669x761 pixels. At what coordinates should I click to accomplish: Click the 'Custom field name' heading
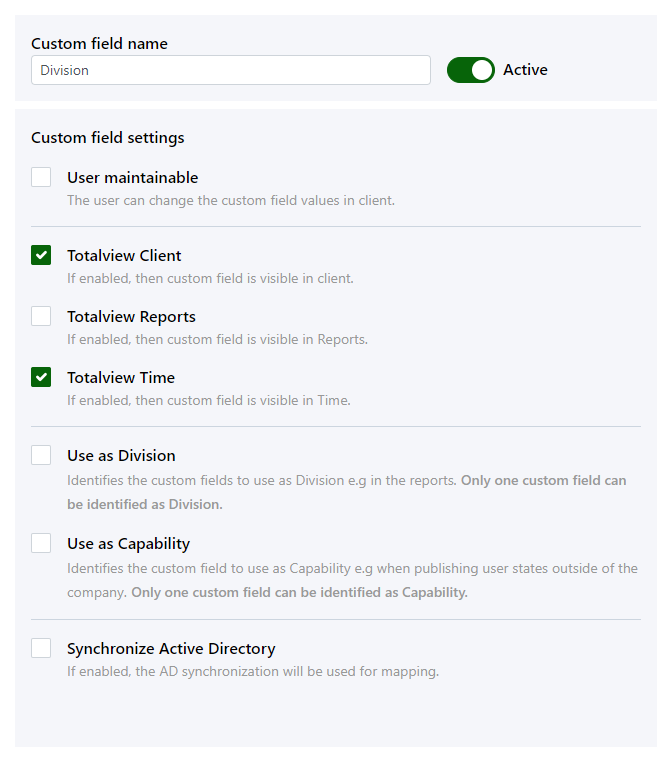pos(100,44)
